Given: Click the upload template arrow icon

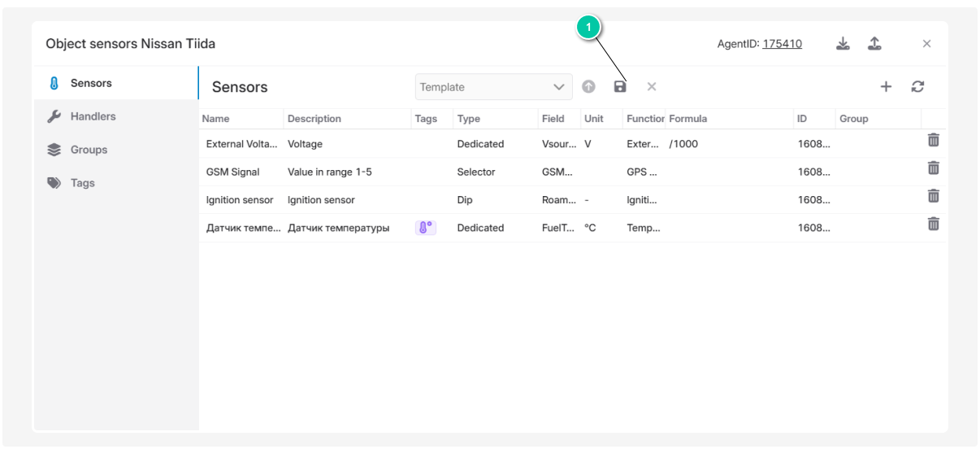Looking at the screenshot, I should [x=588, y=86].
